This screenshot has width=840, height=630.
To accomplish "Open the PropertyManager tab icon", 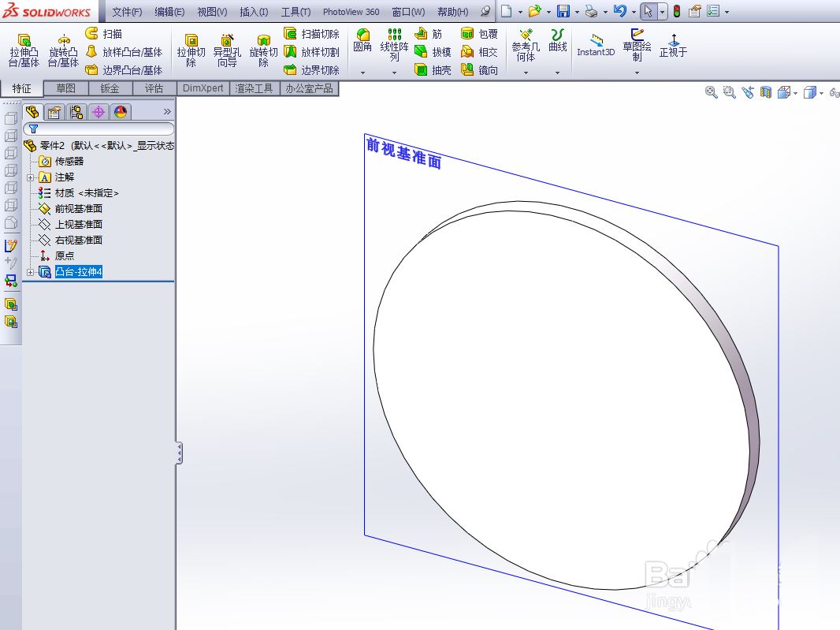I will [x=54, y=112].
